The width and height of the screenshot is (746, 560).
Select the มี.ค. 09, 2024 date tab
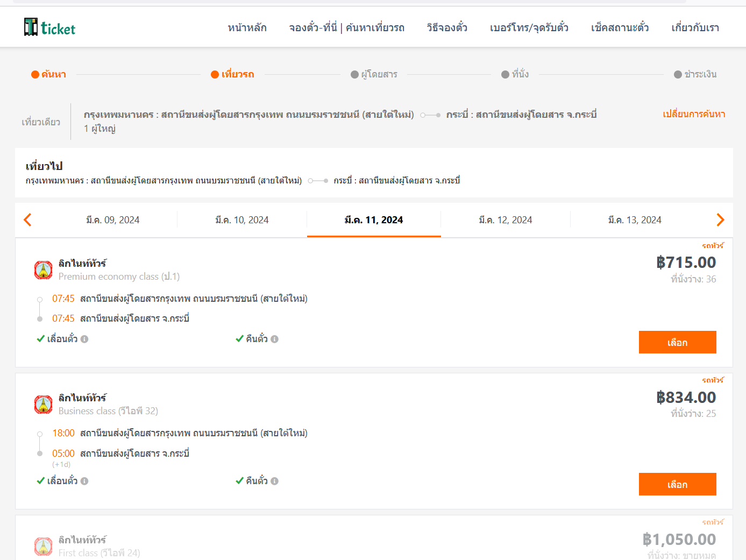112,220
